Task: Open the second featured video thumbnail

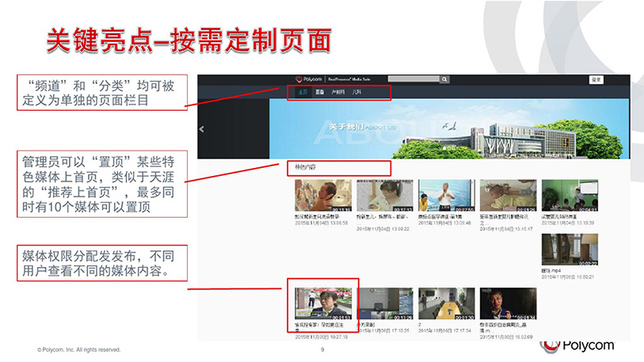Action: point(384,196)
